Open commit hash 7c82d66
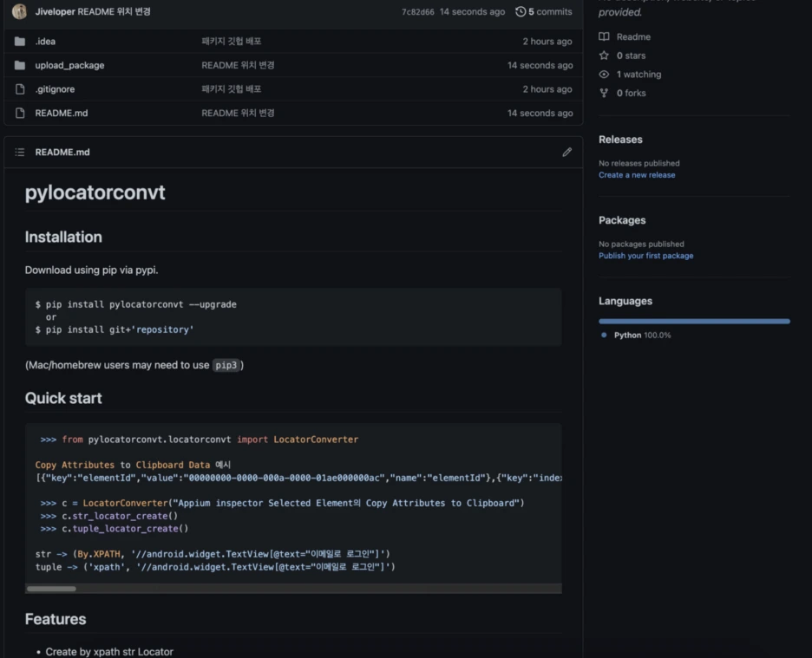812x658 pixels. click(417, 12)
